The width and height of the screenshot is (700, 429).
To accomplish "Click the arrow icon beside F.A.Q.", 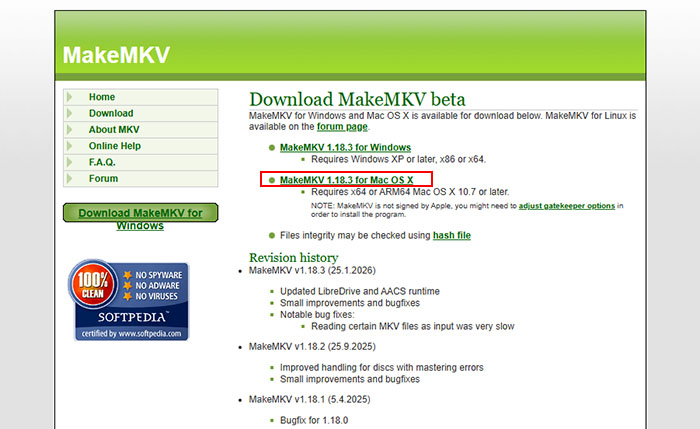I will (x=69, y=162).
